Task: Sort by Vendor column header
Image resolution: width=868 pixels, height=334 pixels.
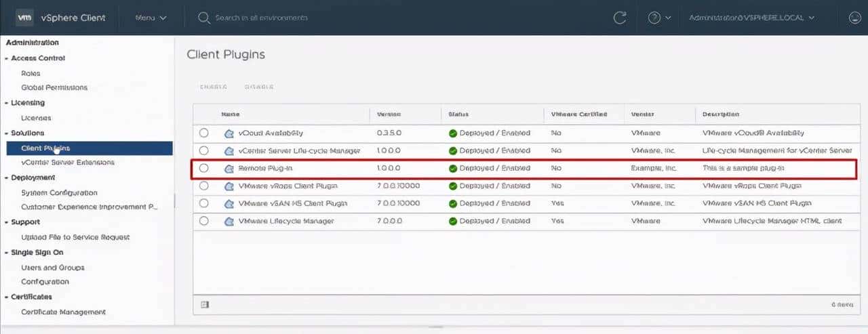Action: pos(642,114)
